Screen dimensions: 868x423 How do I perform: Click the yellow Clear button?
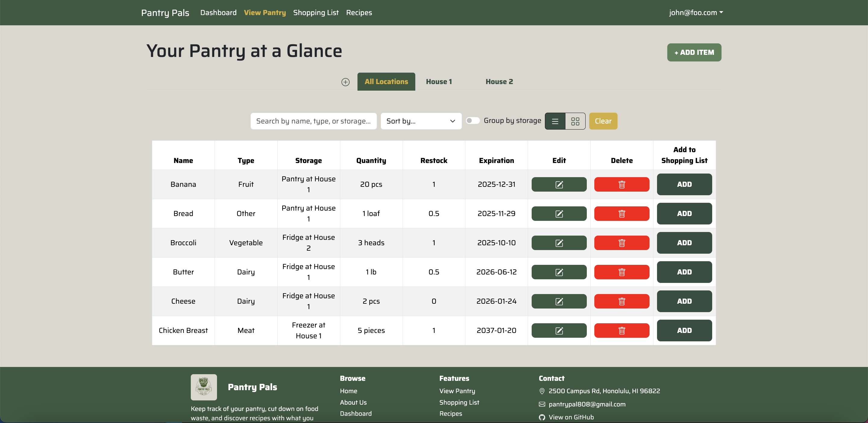602,121
